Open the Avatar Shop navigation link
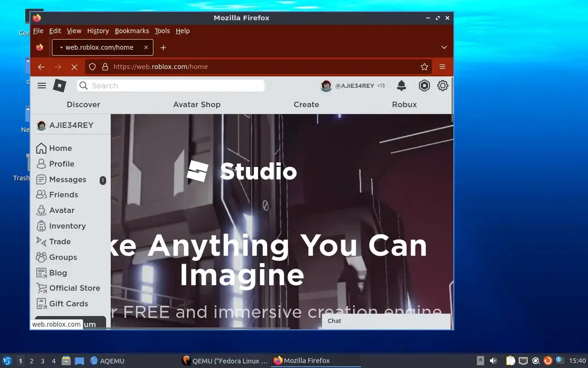 (197, 104)
